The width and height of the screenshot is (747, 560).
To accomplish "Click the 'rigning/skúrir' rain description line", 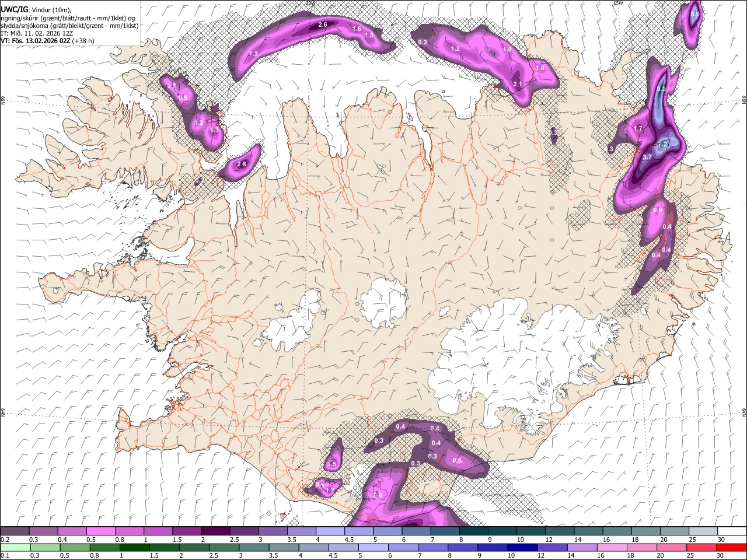I will (x=69, y=17).
